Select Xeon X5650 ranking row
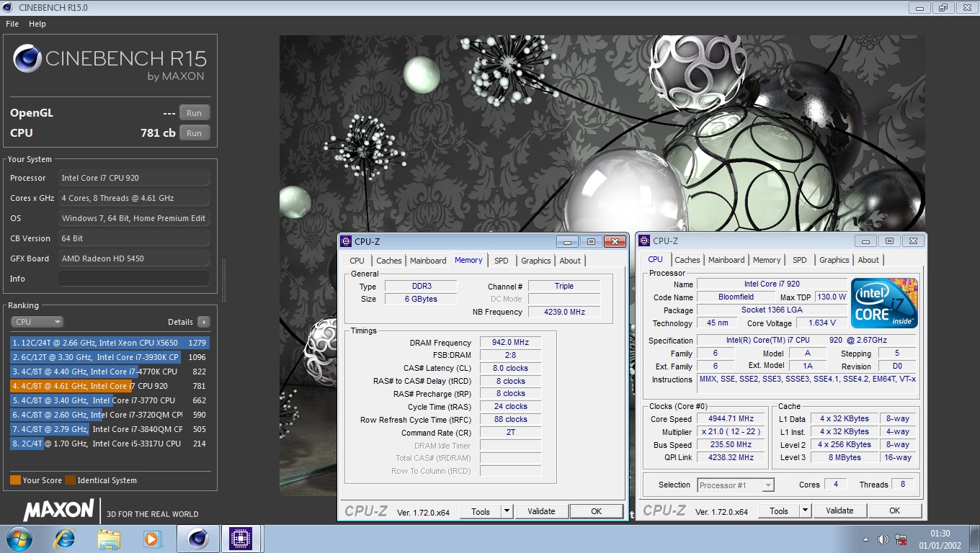 coord(110,343)
